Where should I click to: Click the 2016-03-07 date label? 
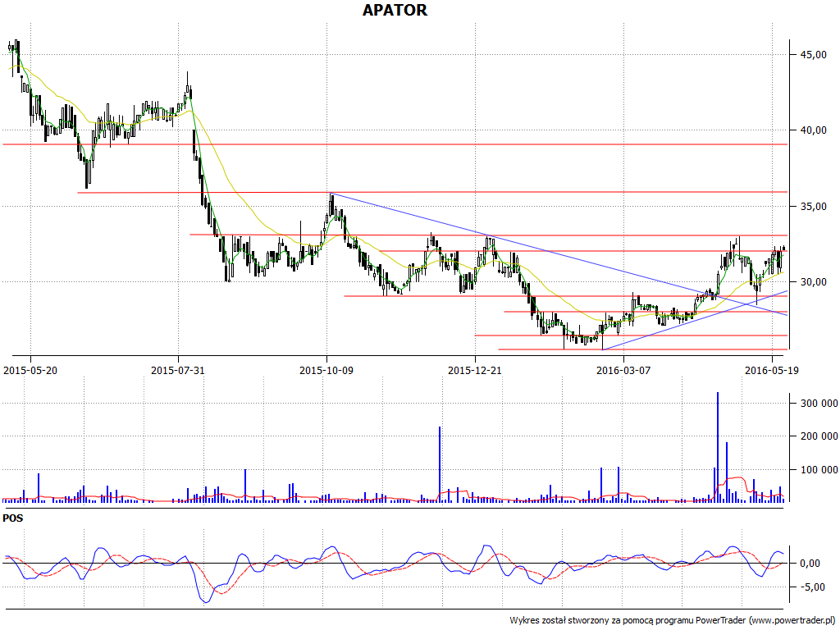pos(623,370)
